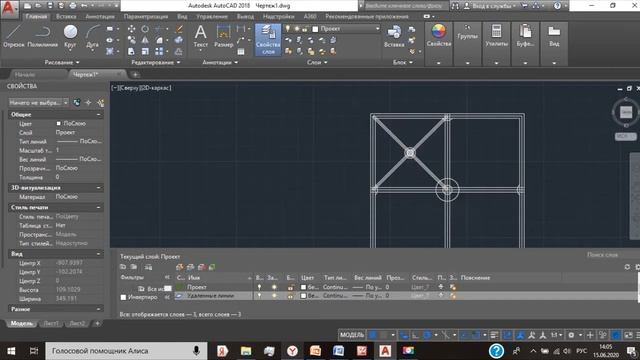Activate the Rotate tool in Редактирование
The image size is (640, 360).
tap(145, 29)
